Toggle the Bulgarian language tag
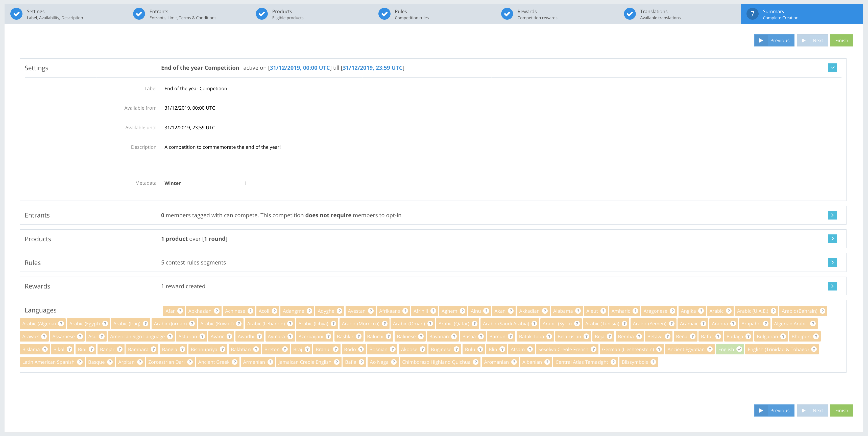The height and width of the screenshot is (436, 868). click(767, 337)
